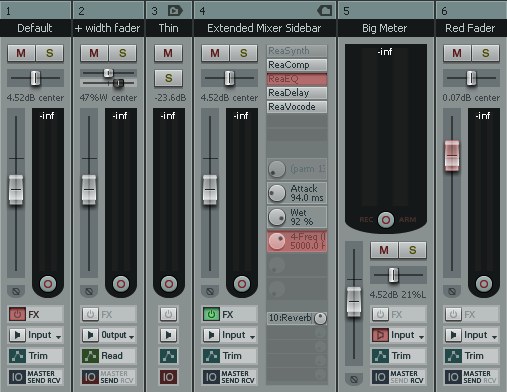Open Input dropdown on Default track

tap(45, 335)
